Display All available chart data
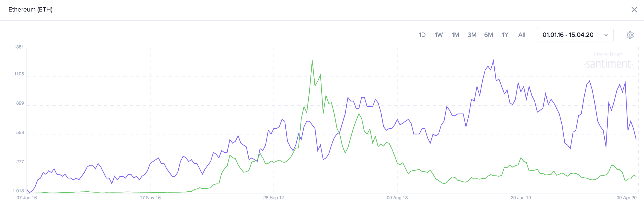This screenshot has width=644, height=208. 522,35
